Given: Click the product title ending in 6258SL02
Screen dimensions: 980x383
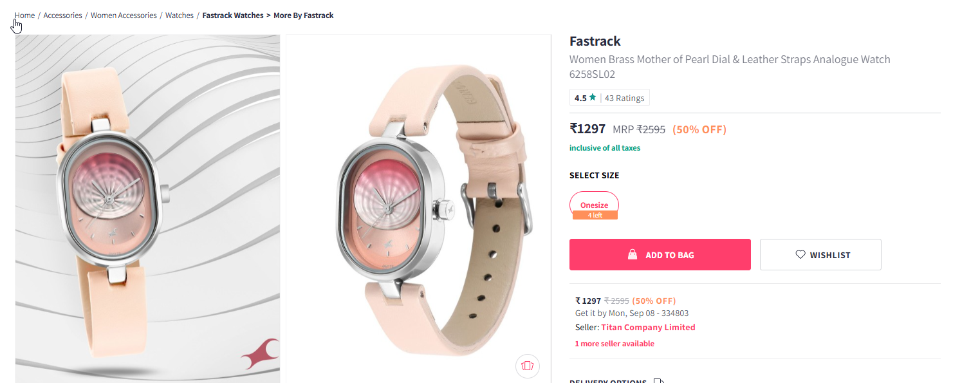Looking at the screenshot, I should (730, 66).
